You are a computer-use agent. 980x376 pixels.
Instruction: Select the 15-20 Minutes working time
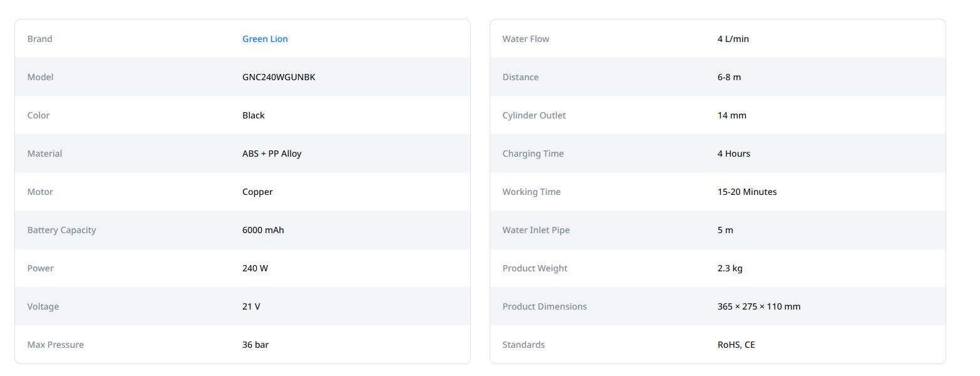pyautogui.click(x=746, y=192)
